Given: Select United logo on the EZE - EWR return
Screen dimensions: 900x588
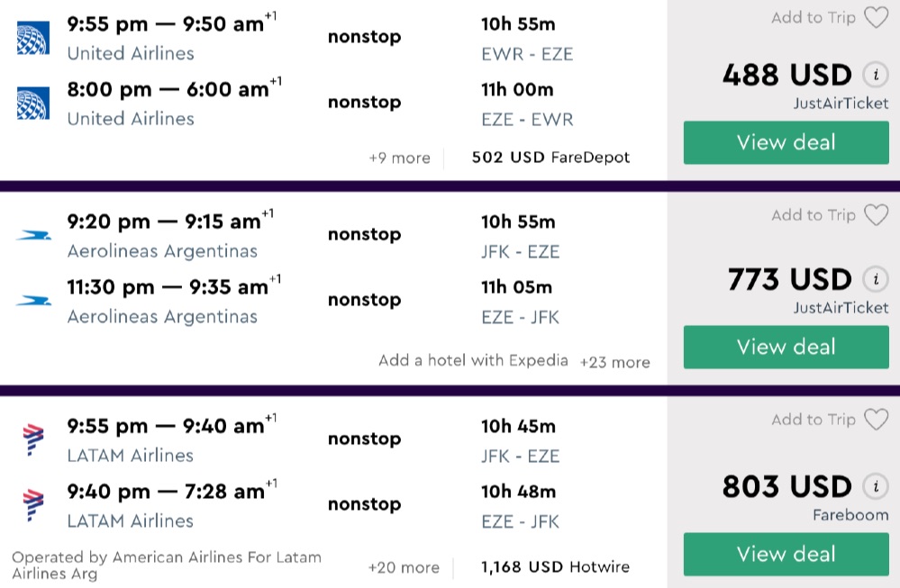Looking at the screenshot, I should [x=33, y=104].
